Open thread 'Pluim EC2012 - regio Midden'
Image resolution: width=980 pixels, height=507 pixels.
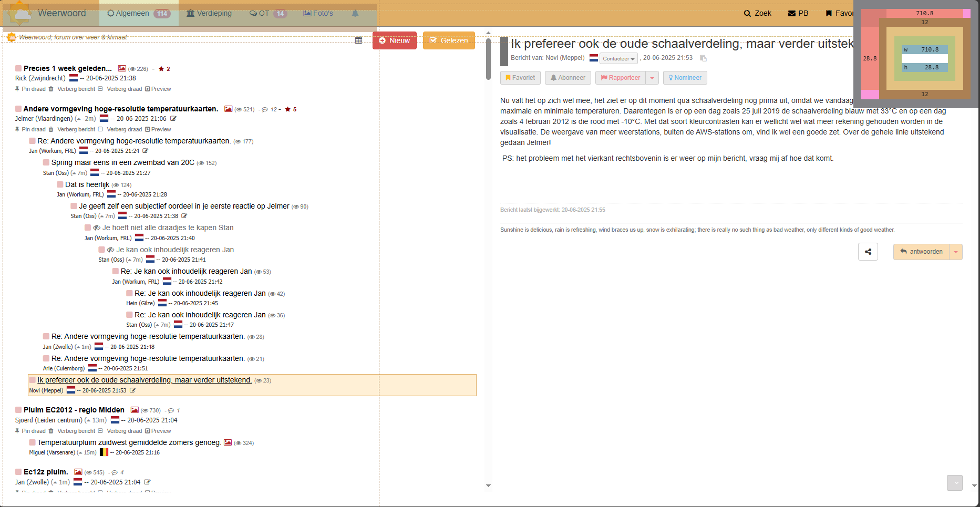tap(74, 410)
